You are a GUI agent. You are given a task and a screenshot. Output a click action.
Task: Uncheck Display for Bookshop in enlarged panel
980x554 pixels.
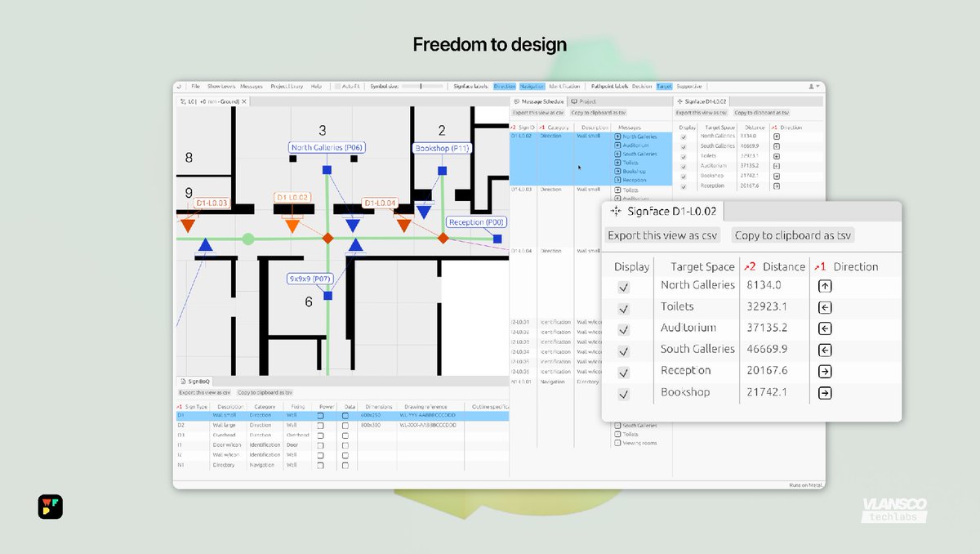tap(624, 394)
